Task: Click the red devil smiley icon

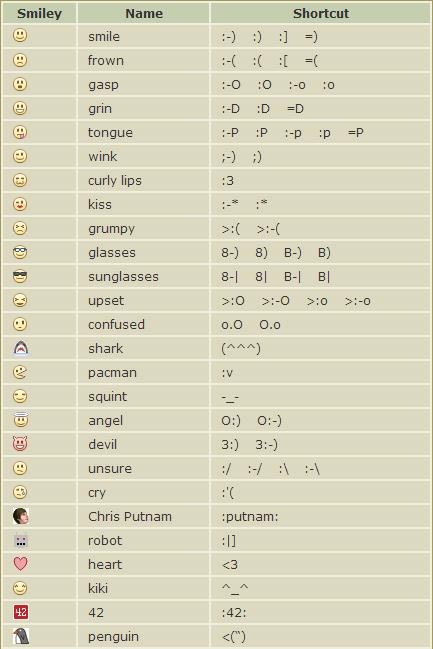Action: pyautogui.click(x=20, y=444)
